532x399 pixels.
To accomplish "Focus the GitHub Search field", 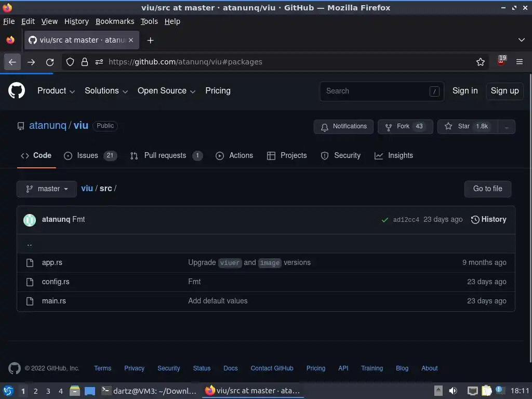I will (382, 91).
